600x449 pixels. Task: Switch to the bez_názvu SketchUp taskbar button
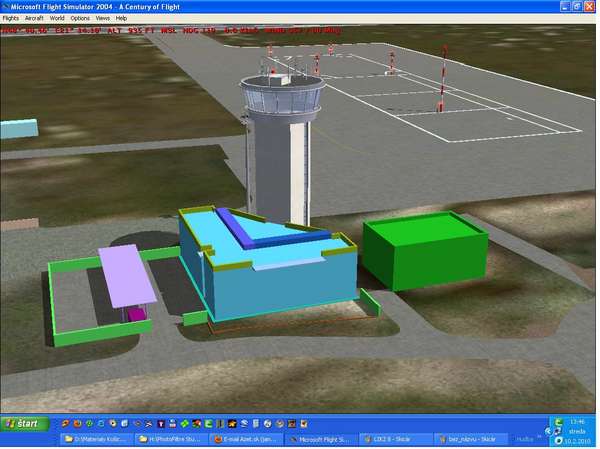coord(470,439)
